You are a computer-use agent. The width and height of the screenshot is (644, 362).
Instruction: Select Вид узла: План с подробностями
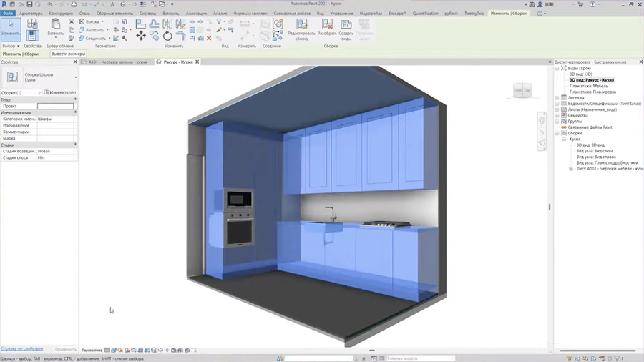click(607, 162)
